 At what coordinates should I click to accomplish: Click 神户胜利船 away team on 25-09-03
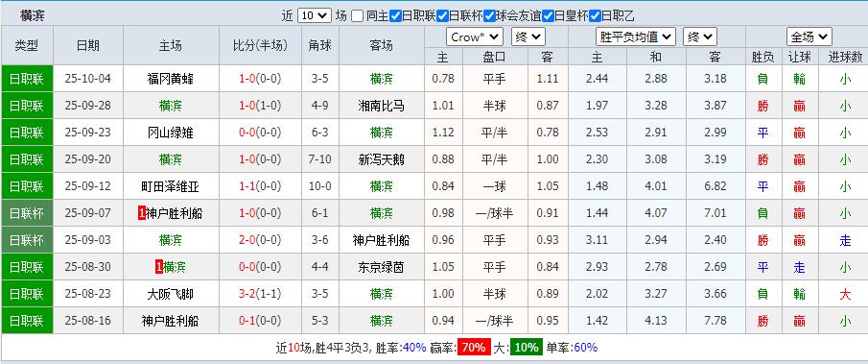[382, 240]
